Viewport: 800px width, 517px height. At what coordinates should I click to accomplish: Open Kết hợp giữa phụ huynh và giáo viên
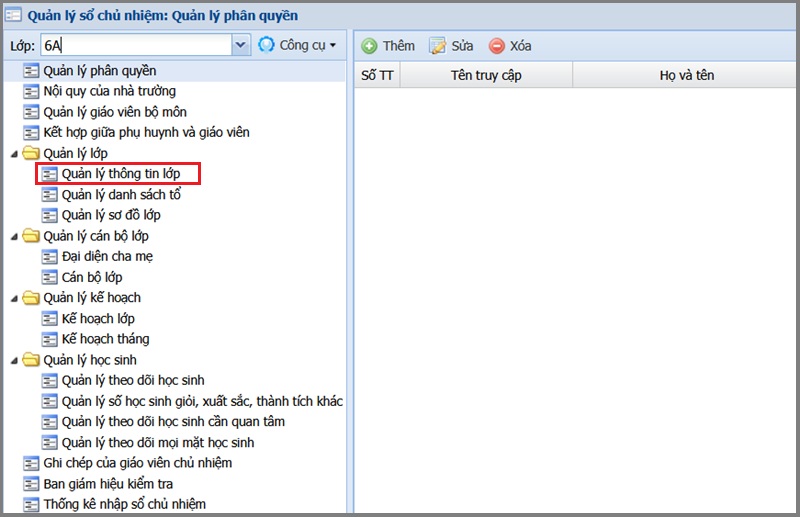pyautogui.click(x=146, y=133)
